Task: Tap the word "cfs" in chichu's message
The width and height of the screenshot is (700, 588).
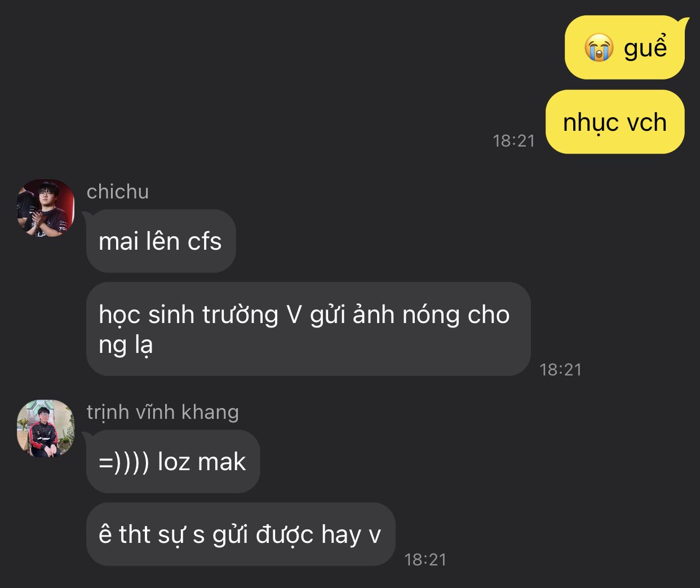Action: coord(205,241)
